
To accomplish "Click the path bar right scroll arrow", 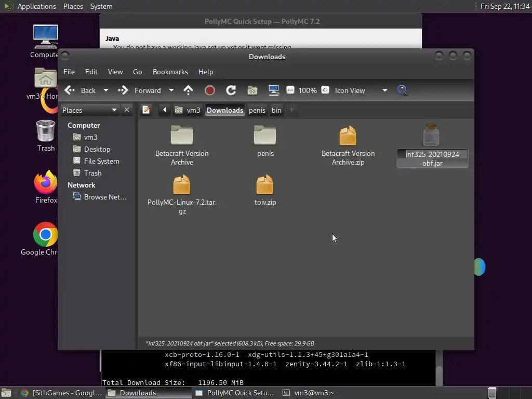I will (291, 110).
